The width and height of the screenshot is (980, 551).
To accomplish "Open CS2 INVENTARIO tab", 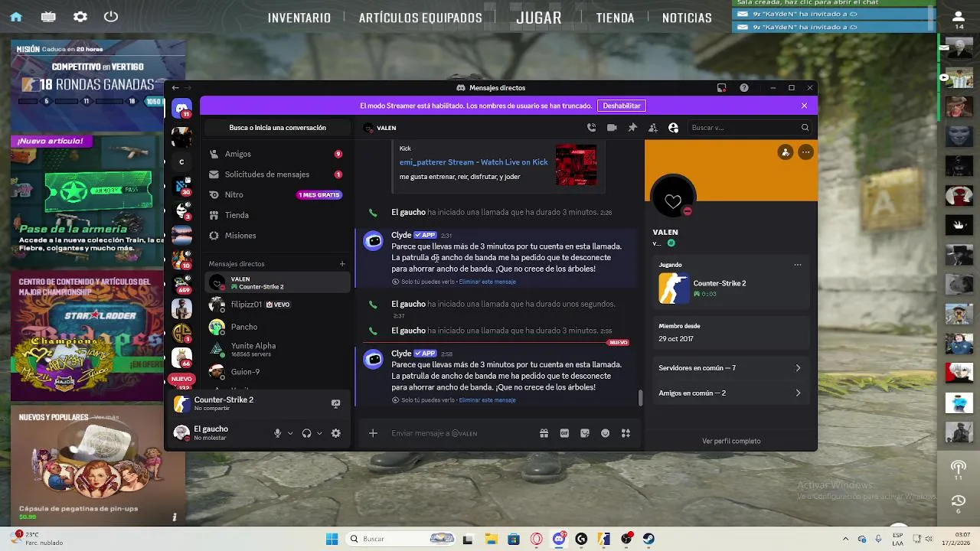I will tap(299, 18).
